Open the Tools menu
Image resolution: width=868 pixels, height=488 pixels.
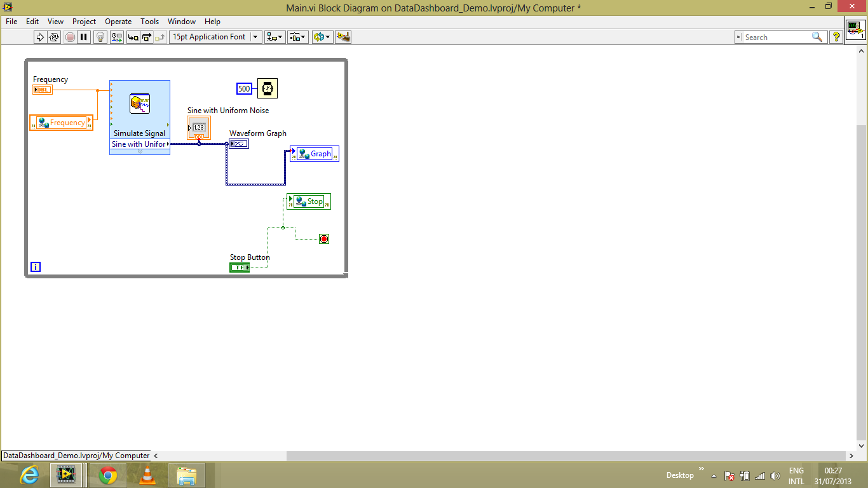150,22
